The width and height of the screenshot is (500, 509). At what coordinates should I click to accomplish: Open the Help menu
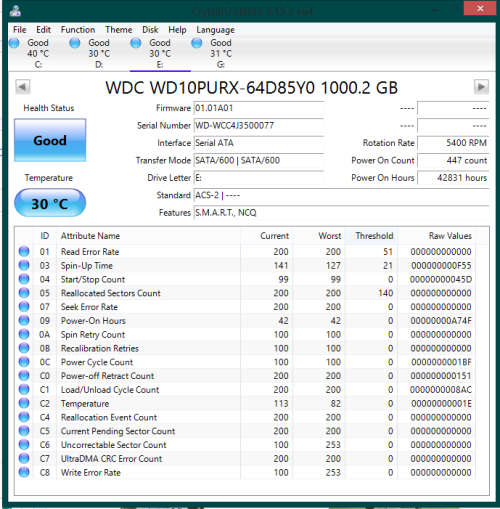pos(177,30)
